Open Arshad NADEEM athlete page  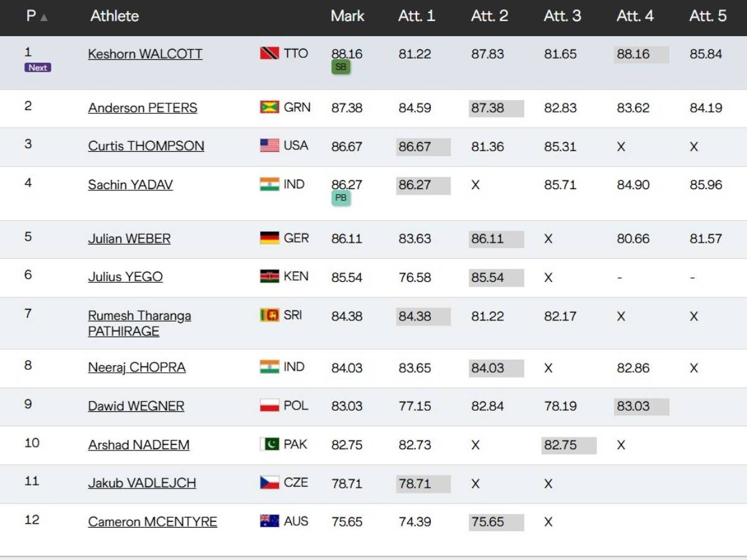[x=139, y=445]
